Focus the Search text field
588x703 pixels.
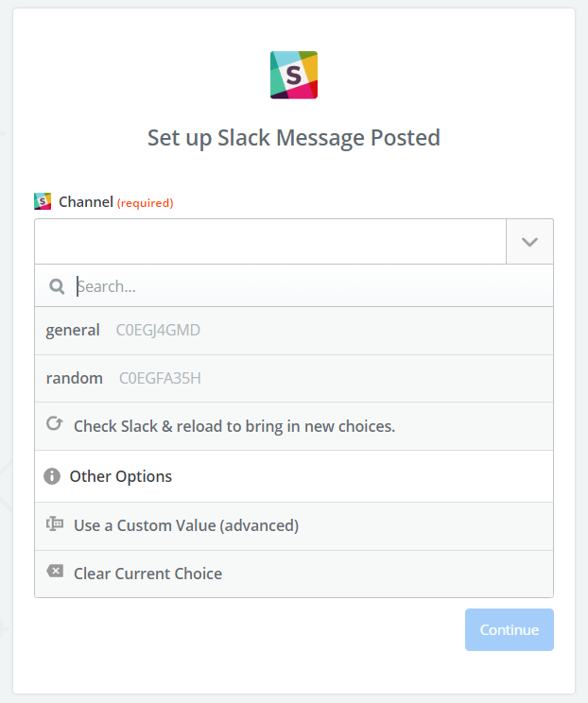(x=303, y=286)
